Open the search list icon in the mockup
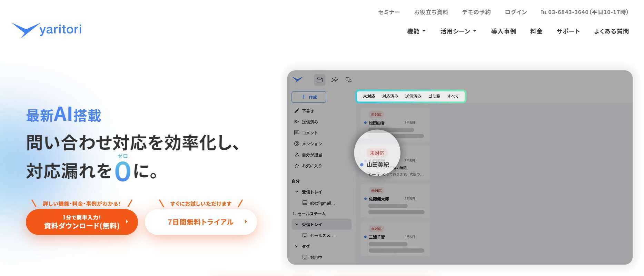The image size is (644, 276). coord(349,80)
